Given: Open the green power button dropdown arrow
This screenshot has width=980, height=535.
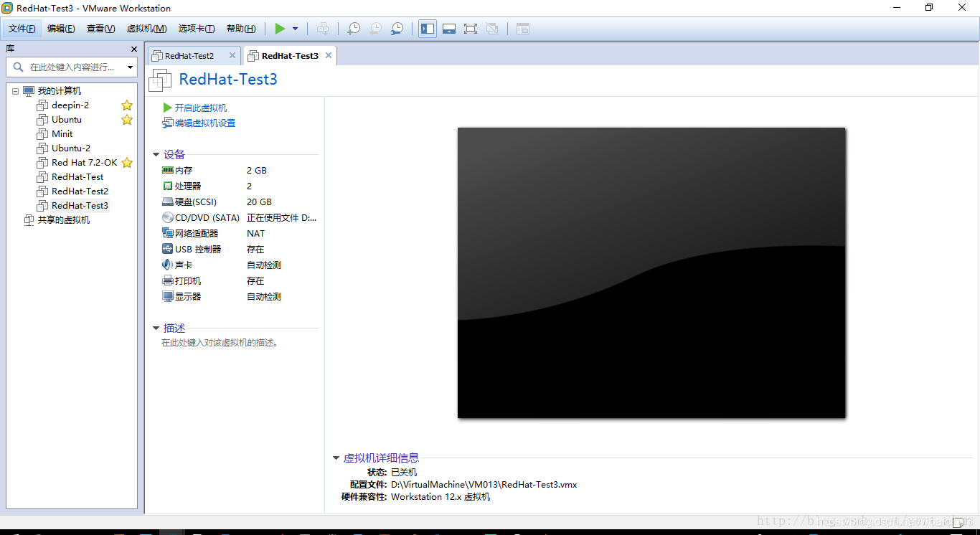Looking at the screenshot, I should 293,29.
